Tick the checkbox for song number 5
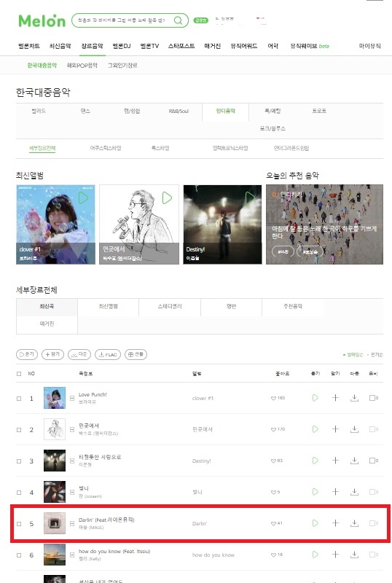This screenshot has width=392, height=583. point(19,524)
